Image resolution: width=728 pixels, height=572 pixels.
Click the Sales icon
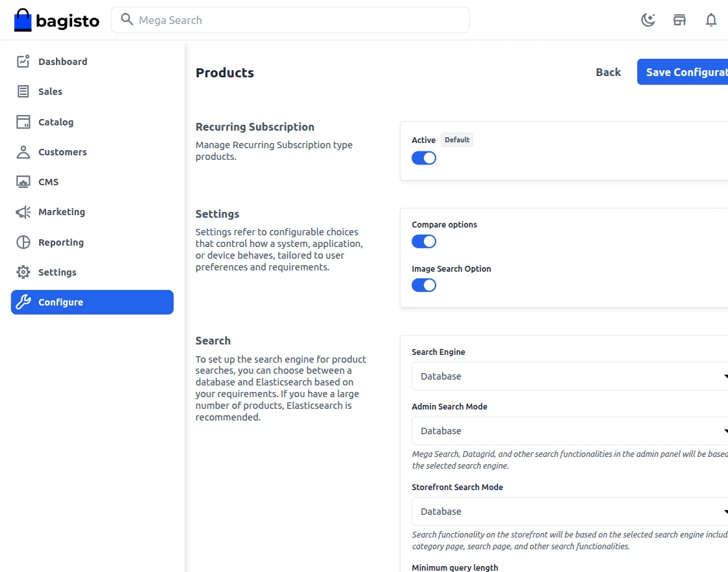[21, 91]
